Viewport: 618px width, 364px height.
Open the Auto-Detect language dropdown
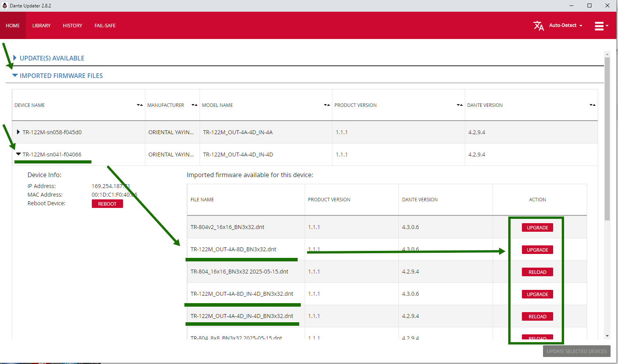(566, 25)
